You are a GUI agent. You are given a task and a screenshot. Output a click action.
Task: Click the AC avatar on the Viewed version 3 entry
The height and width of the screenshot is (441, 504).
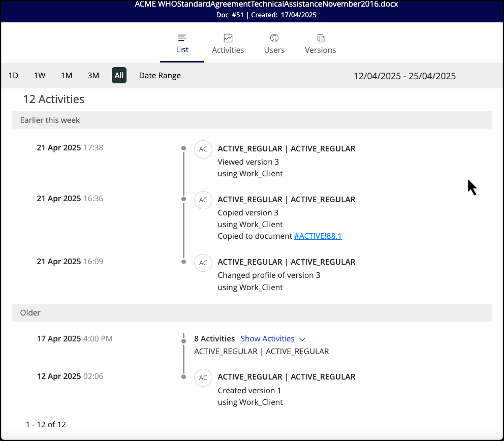(x=203, y=149)
